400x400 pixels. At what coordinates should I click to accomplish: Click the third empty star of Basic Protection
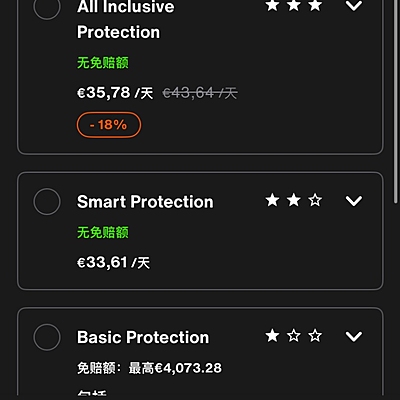point(315,335)
